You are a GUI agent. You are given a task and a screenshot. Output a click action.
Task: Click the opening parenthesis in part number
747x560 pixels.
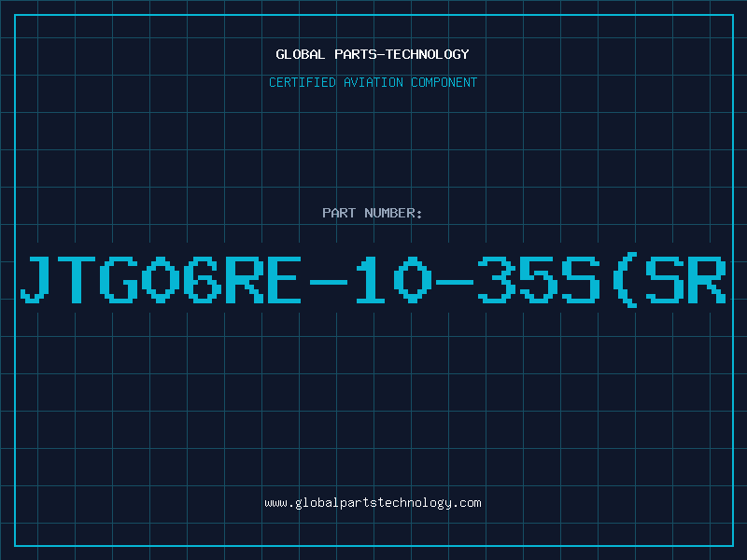[x=625, y=280]
